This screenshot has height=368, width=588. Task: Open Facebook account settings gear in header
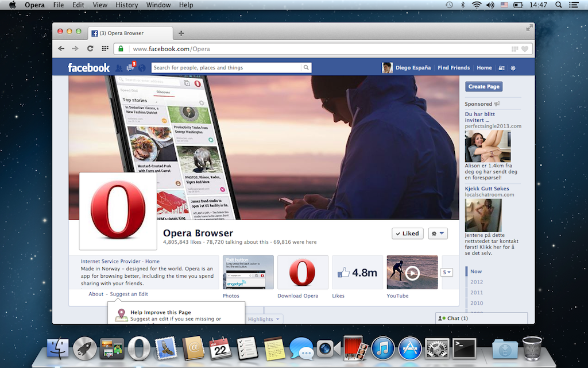coord(513,68)
